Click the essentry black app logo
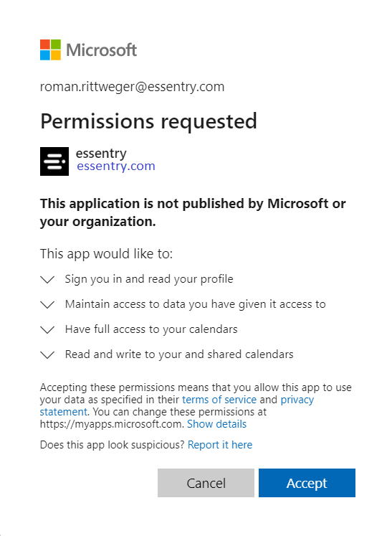Screen dimensions: 392x536 pos(54,161)
